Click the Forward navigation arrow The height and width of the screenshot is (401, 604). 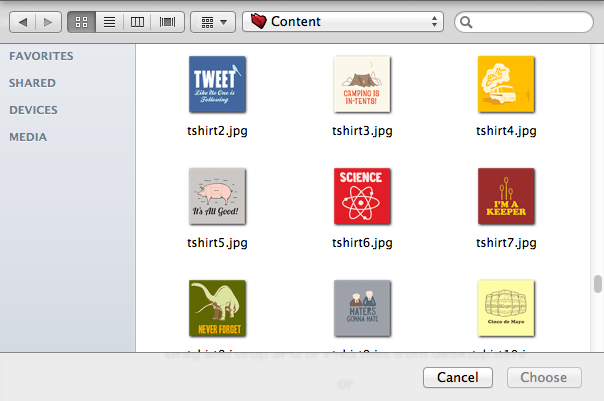50,21
